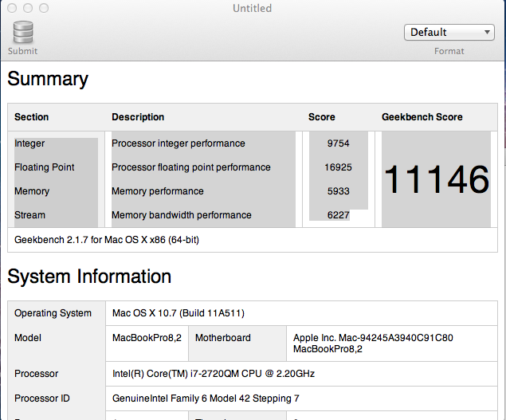Click the window minimize button

point(28,8)
